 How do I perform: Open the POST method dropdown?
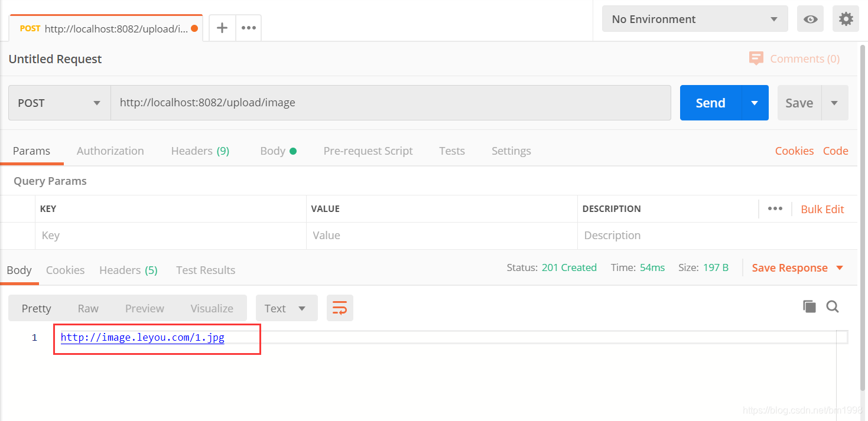(60, 103)
